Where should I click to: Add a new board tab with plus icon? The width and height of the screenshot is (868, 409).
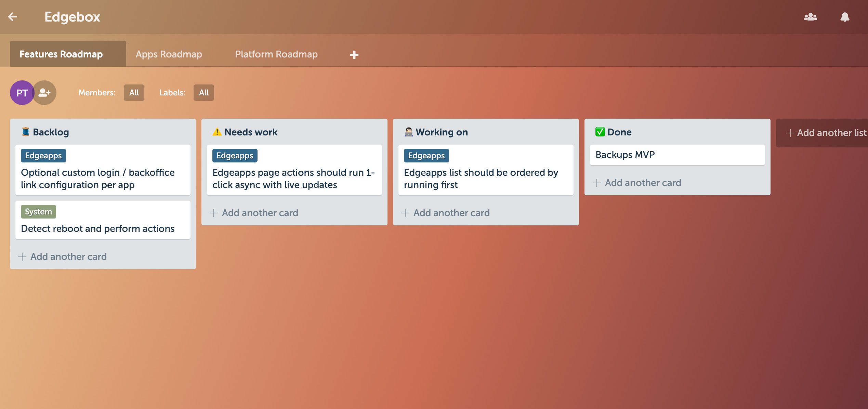(354, 54)
